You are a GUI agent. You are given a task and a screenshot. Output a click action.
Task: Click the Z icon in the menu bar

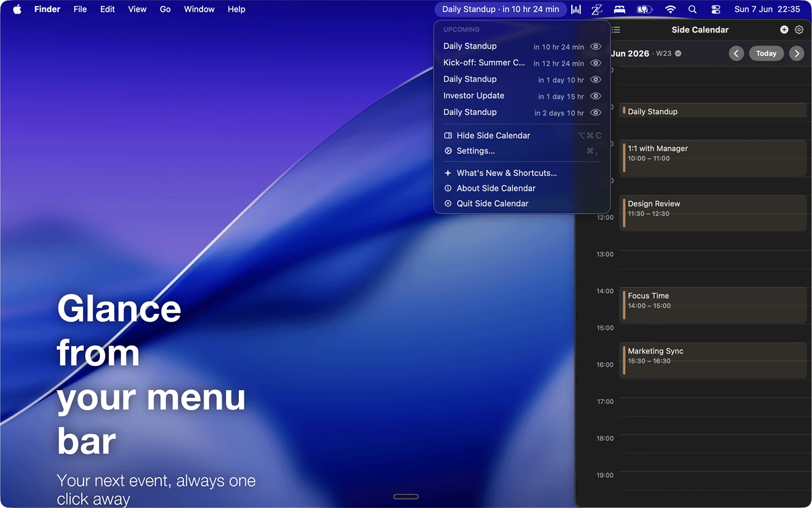click(x=597, y=9)
